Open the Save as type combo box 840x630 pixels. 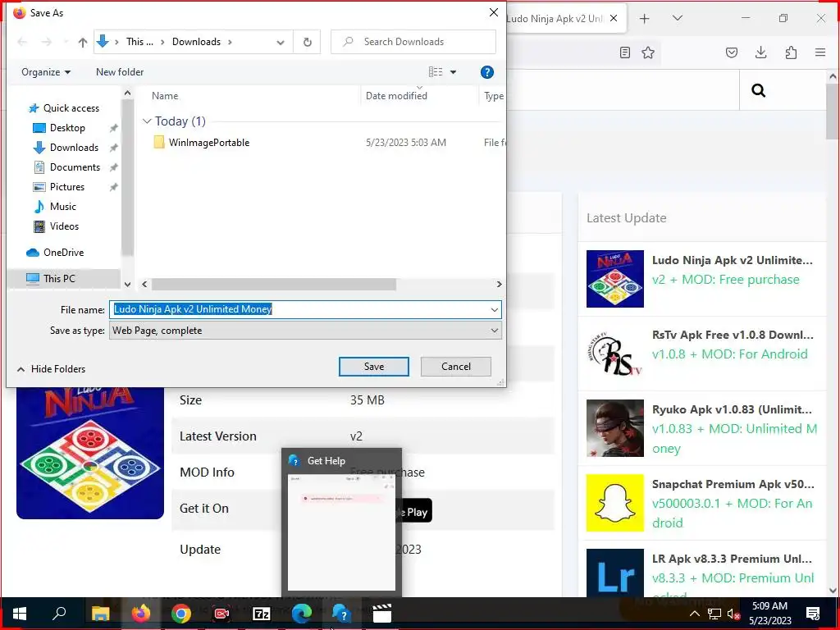(305, 331)
